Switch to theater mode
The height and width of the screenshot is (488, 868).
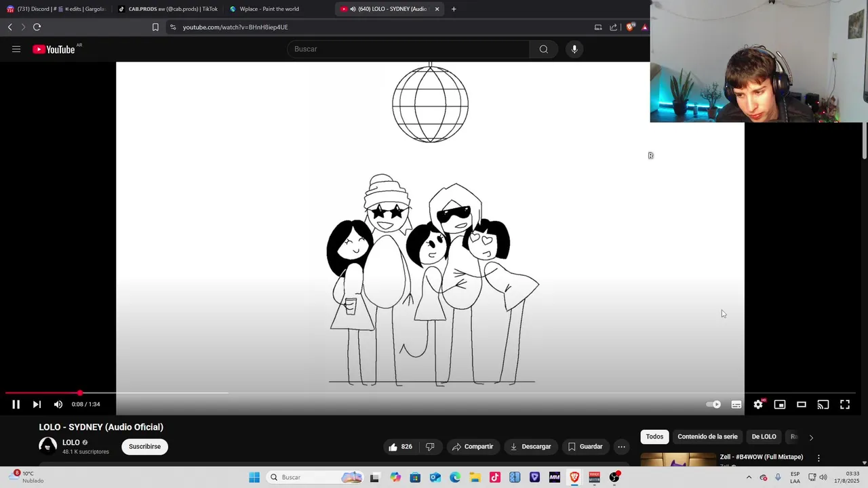point(802,405)
